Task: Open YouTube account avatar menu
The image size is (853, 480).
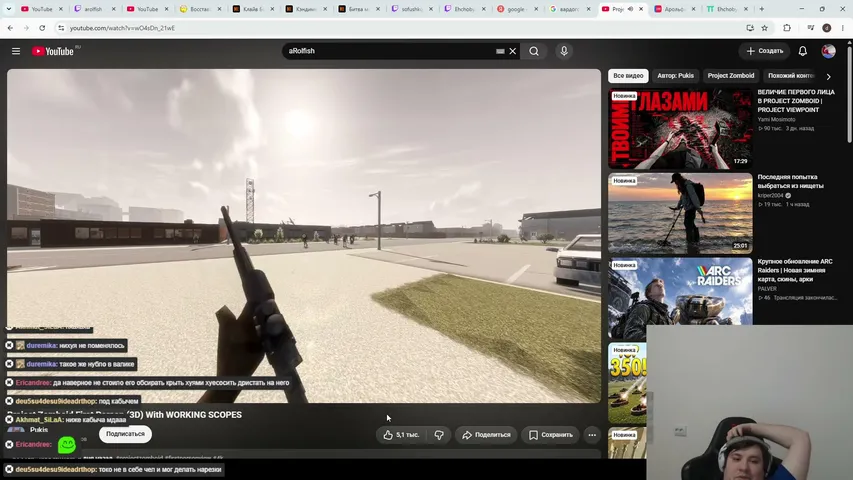Action: point(828,51)
